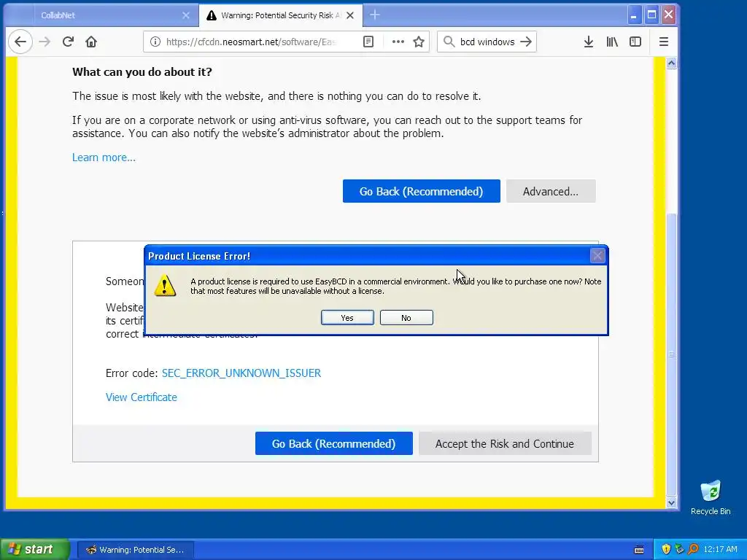The image size is (747, 560).
Task: Close the Product License Error dialog
Action: [597, 256]
